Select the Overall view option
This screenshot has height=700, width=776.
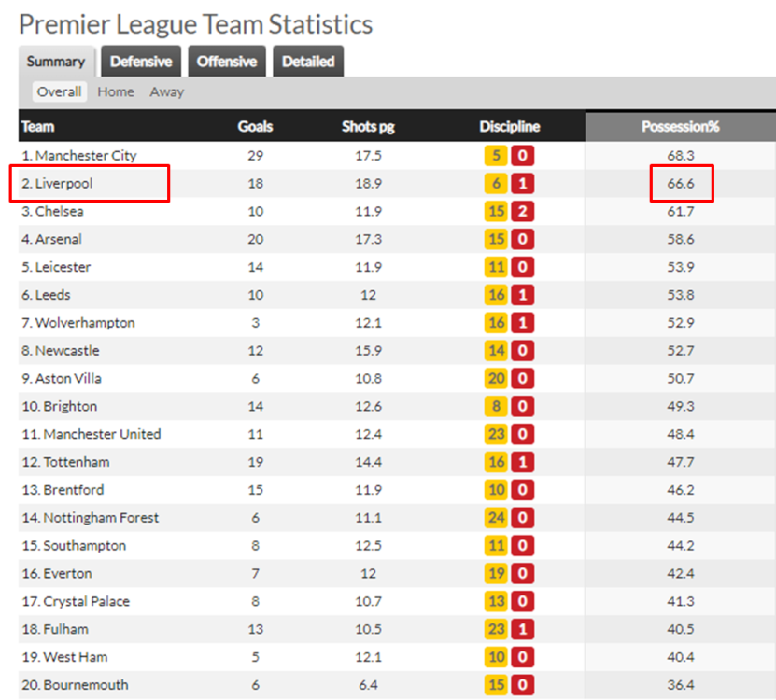60,91
